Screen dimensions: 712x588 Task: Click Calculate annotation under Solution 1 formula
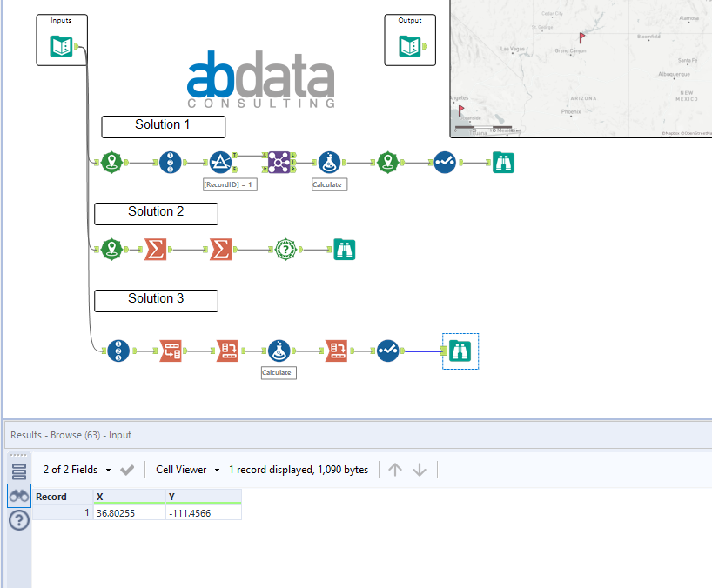pos(329,184)
